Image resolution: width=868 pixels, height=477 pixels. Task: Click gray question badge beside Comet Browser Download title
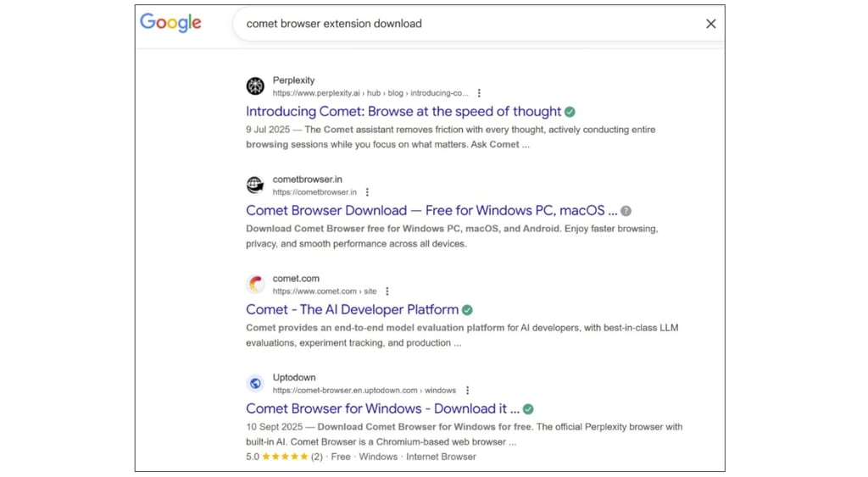pyautogui.click(x=626, y=211)
